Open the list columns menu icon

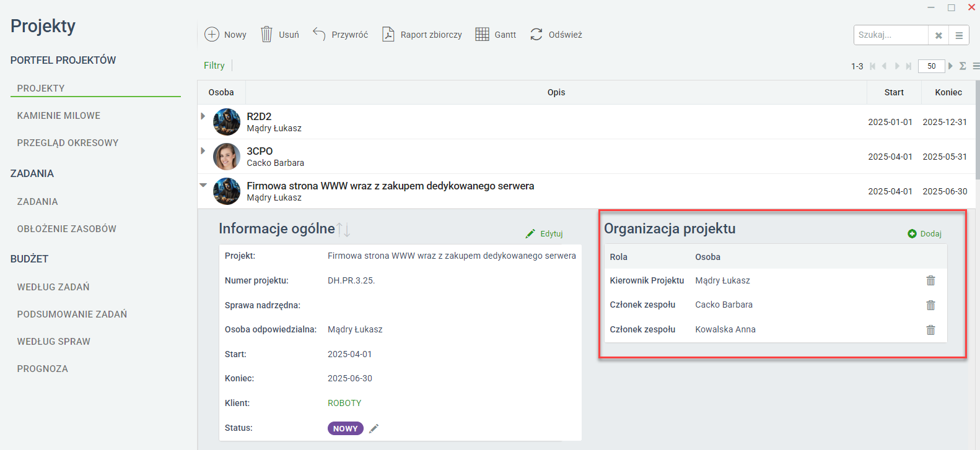click(x=976, y=66)
